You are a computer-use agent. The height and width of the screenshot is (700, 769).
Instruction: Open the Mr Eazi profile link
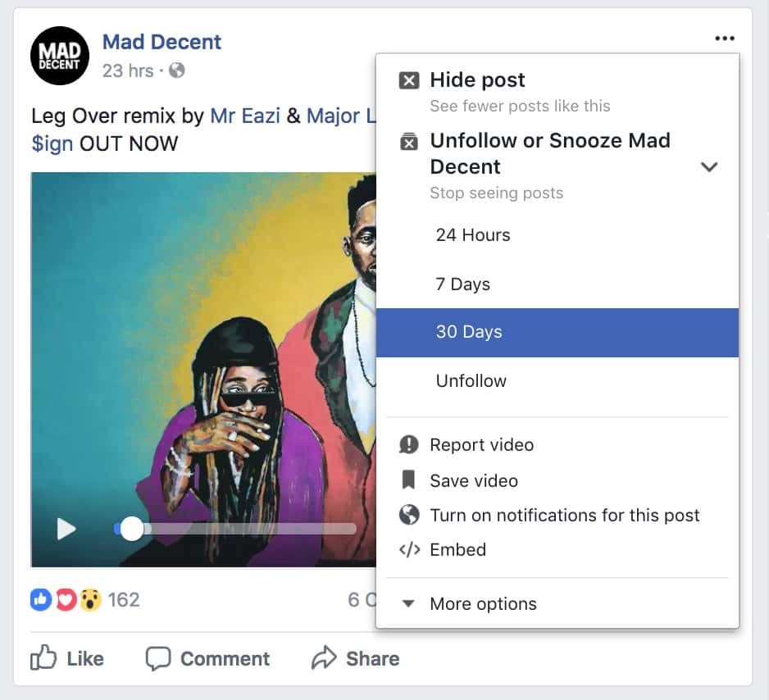[x=246, y=116]
